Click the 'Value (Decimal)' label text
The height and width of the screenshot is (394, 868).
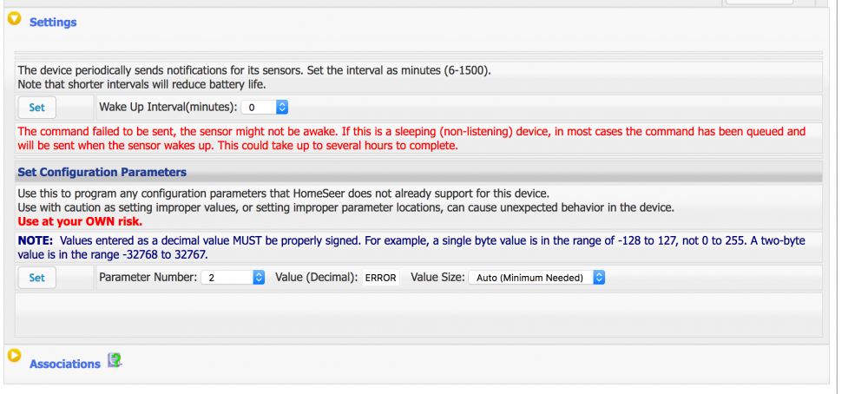coord(316,278)
